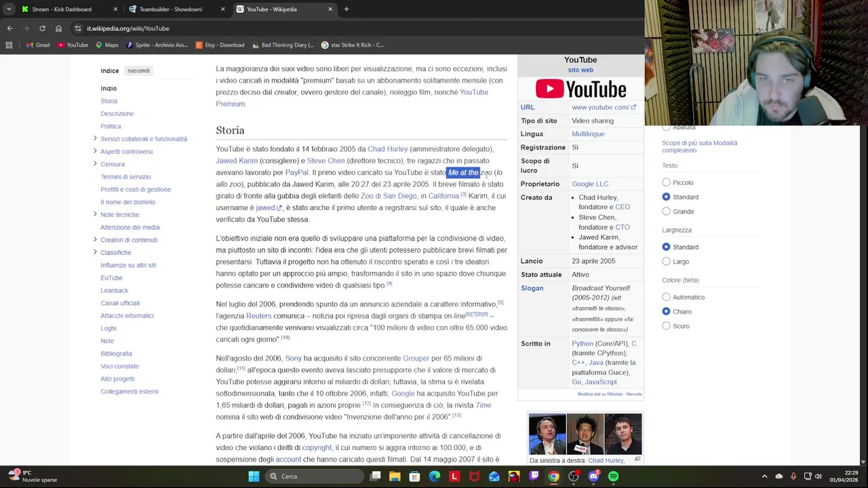Open the tab search dropdown arrow
Image resolution: width=868 pixels, height=488 pixels.
click(8, 9)
